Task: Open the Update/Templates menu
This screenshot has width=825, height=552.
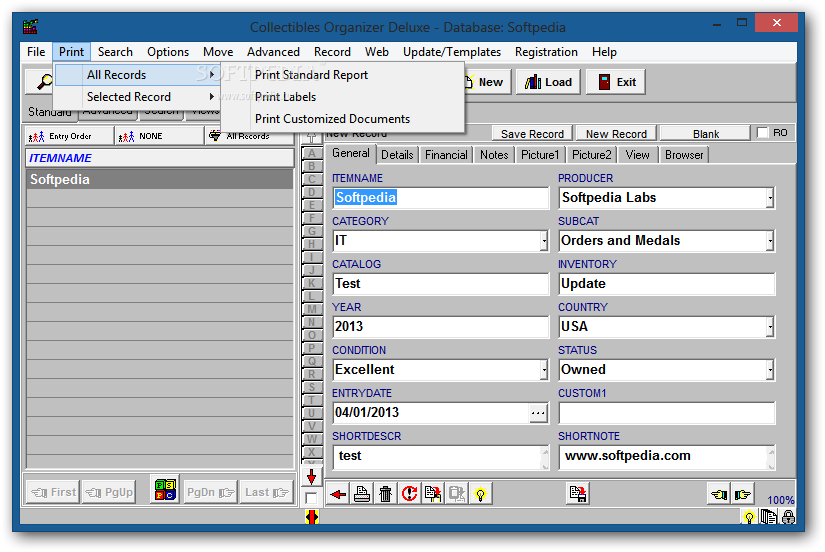Action: pyautogui.click(x=451, y=52)
